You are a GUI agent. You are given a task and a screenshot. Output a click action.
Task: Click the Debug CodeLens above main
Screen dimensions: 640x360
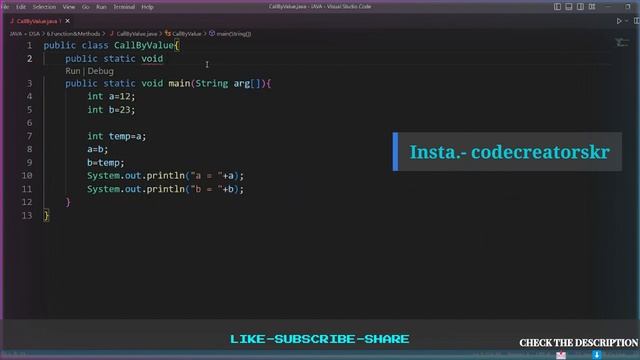click(100, 71)
